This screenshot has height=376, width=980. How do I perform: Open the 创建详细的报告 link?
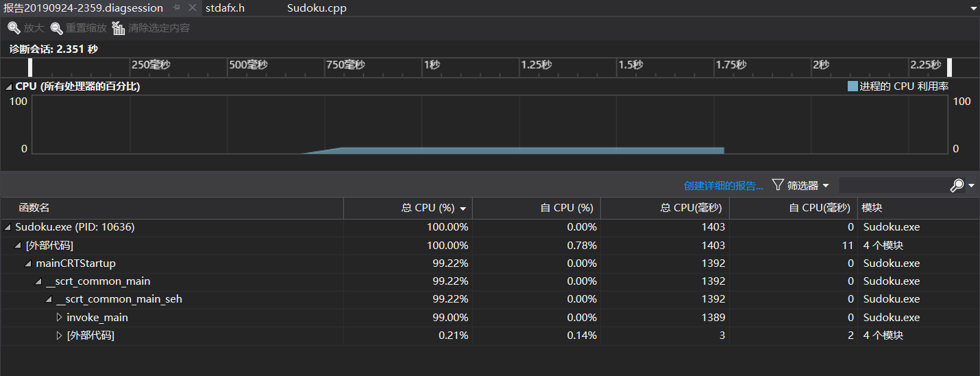point(724,186)
